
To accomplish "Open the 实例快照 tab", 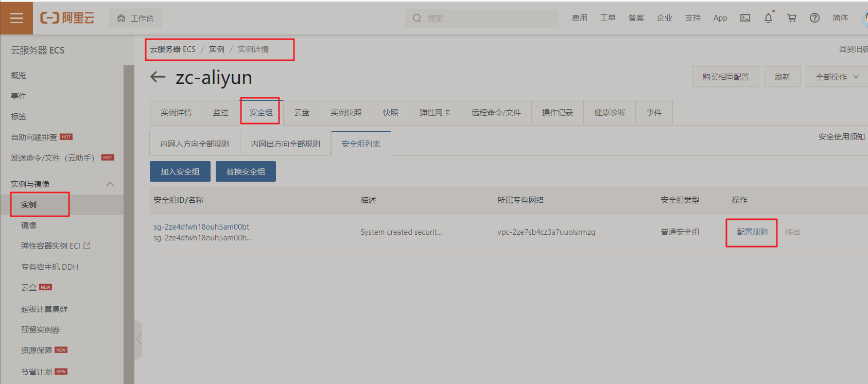I will 346,113.
